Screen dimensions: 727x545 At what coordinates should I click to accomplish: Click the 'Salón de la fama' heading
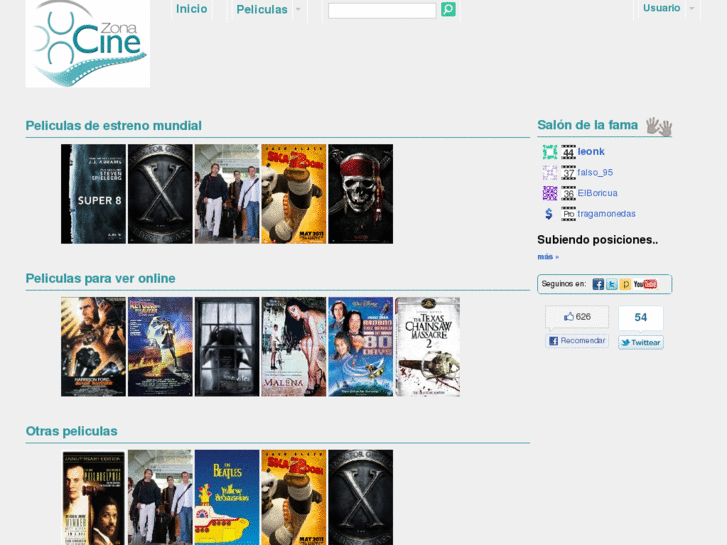(x=587, y=125)
